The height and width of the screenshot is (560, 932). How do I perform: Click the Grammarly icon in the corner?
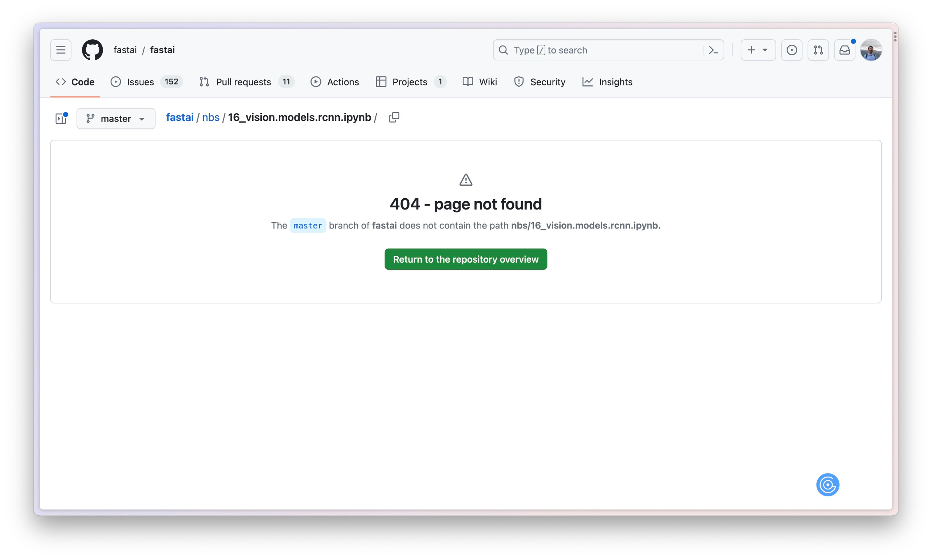pyautogui.click(x=828, y=484)
